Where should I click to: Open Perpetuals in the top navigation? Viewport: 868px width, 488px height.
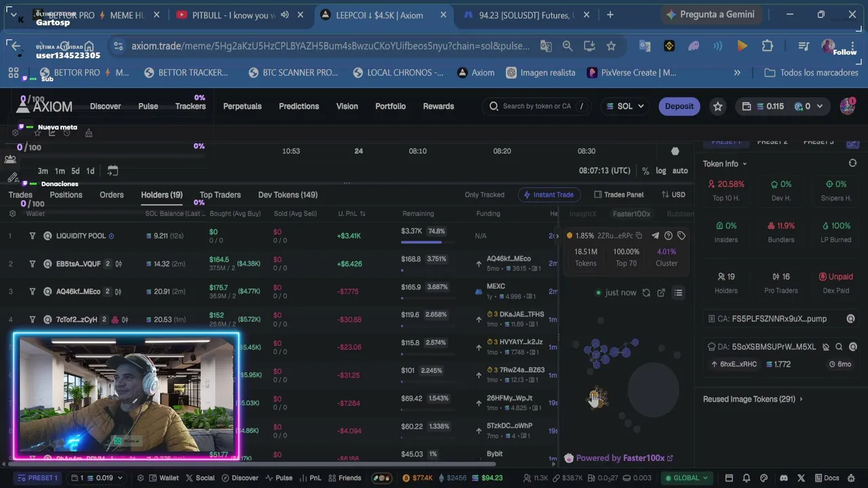click(242, 106)
